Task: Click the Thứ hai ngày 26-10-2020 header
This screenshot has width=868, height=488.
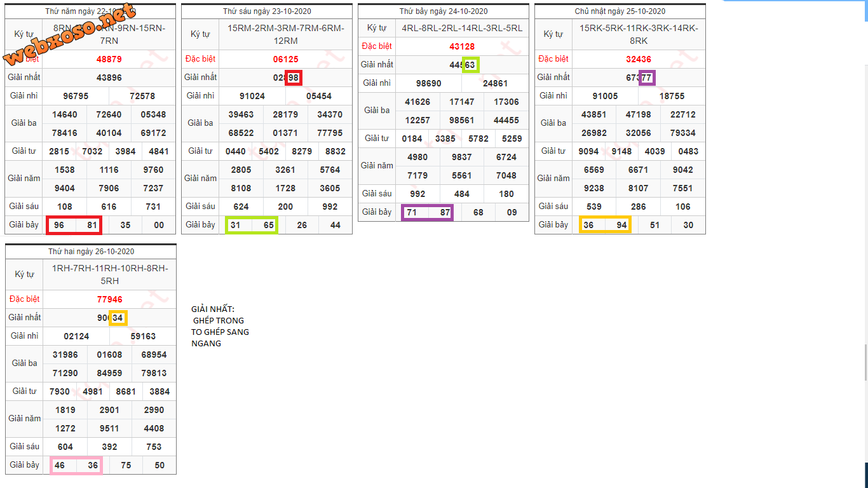Action: tap(91, 252)
